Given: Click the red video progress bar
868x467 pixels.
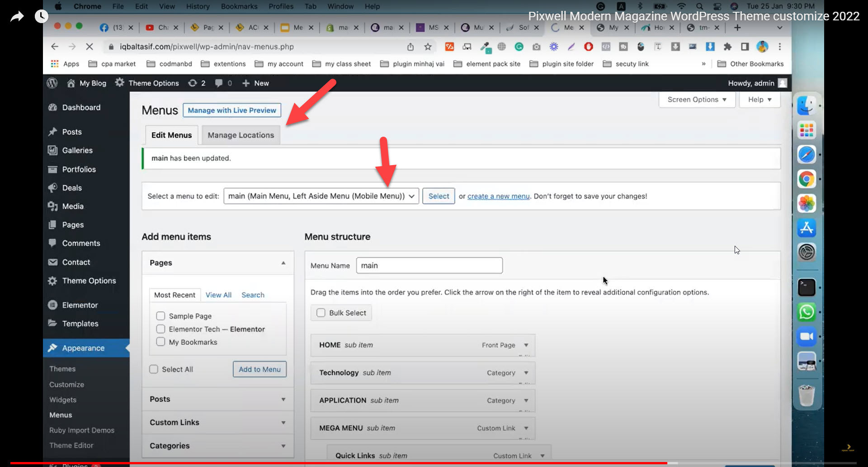Looking at the screenshot, I should [x=339, y=463].
